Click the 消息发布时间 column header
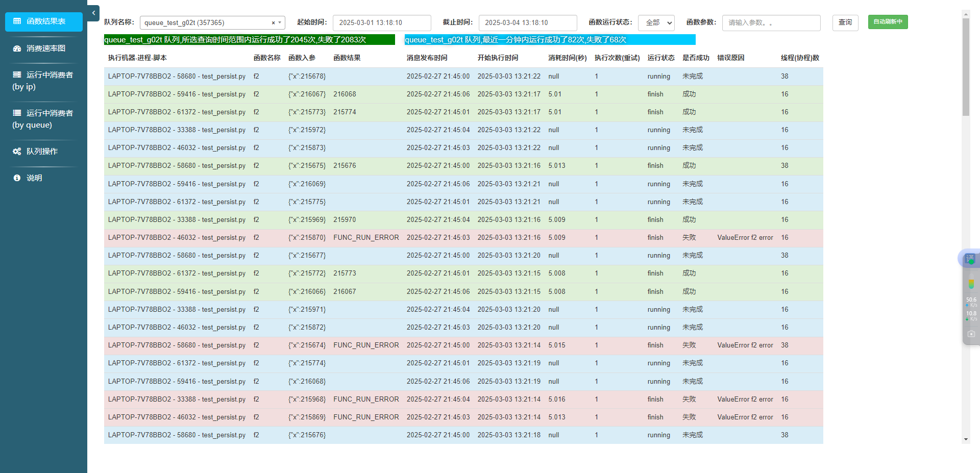This screenshot has width=980, height=473. pyautogui.click(x=427, y=58)
